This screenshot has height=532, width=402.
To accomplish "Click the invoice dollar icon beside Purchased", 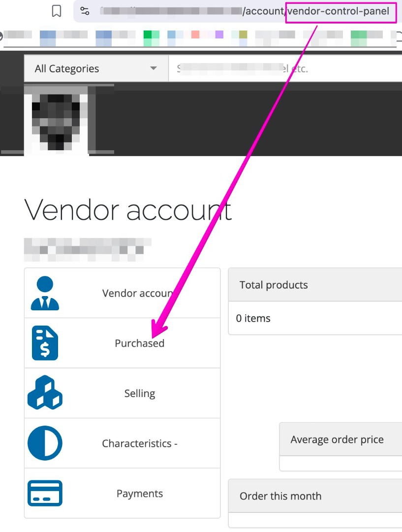I will point(45,343).
